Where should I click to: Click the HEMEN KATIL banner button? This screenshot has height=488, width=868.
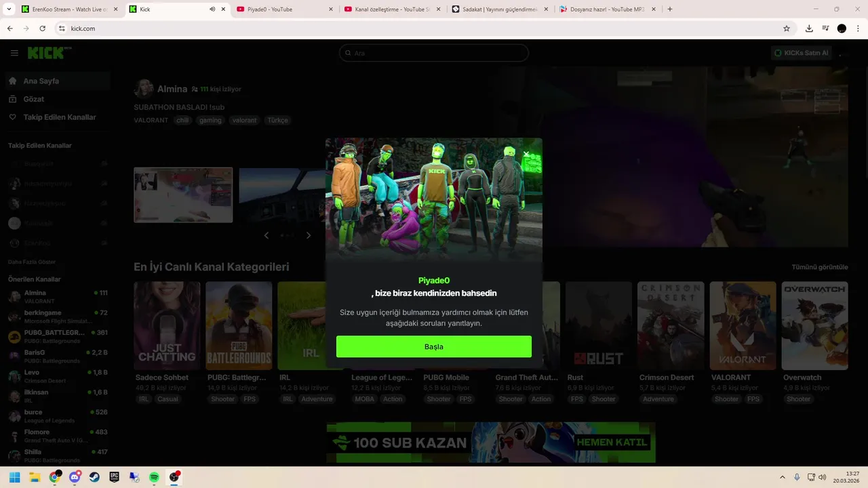pyautogui.click(x=613, y=443)
